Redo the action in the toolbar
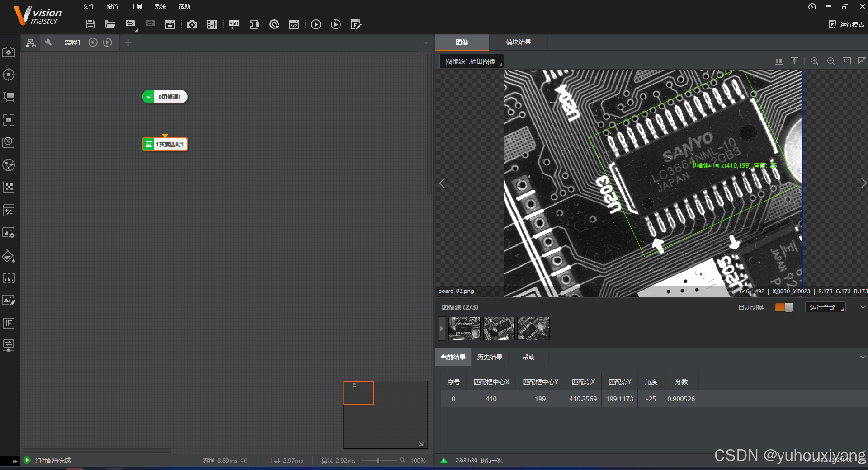Screen dimensions: 868x470 pyautogui.click(x=150, y=24)
